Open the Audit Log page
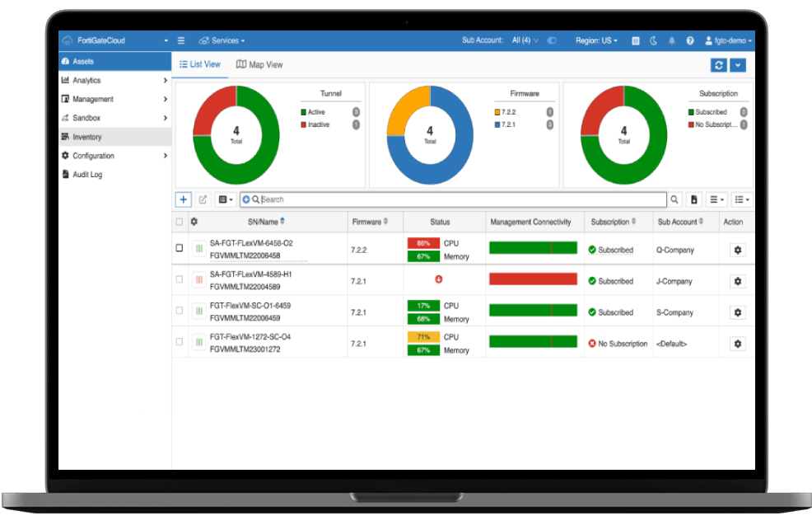 pyautogui.click(x=115, y=174)
